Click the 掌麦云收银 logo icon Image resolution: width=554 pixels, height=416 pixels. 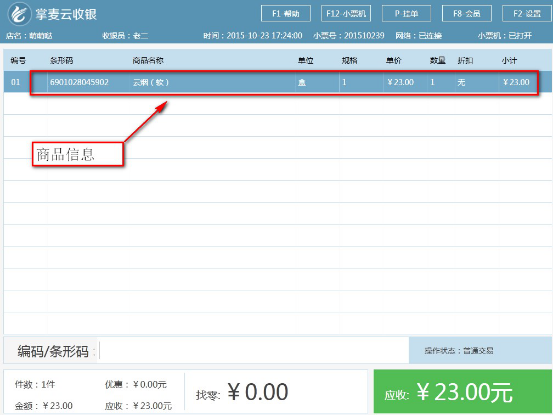19,14
